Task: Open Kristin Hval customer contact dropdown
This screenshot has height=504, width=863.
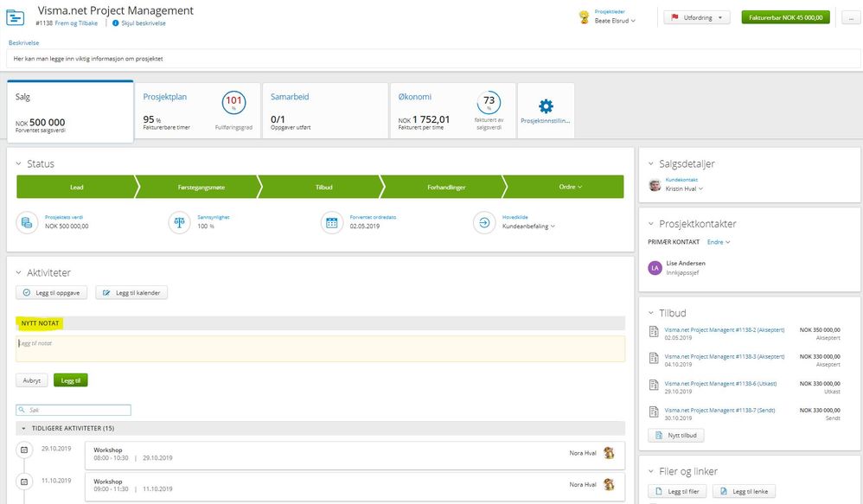Action: point(684,188)
